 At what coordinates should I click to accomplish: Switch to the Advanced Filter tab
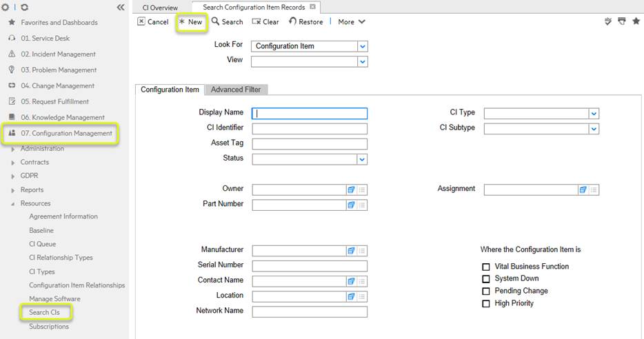[236, 90]
